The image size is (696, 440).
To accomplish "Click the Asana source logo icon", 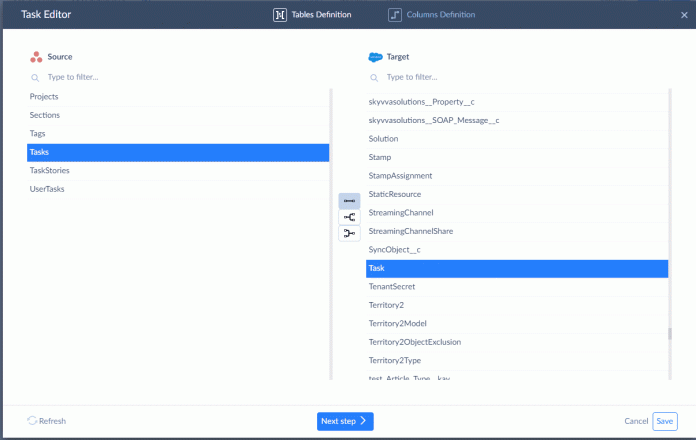I will click(36, 57).
